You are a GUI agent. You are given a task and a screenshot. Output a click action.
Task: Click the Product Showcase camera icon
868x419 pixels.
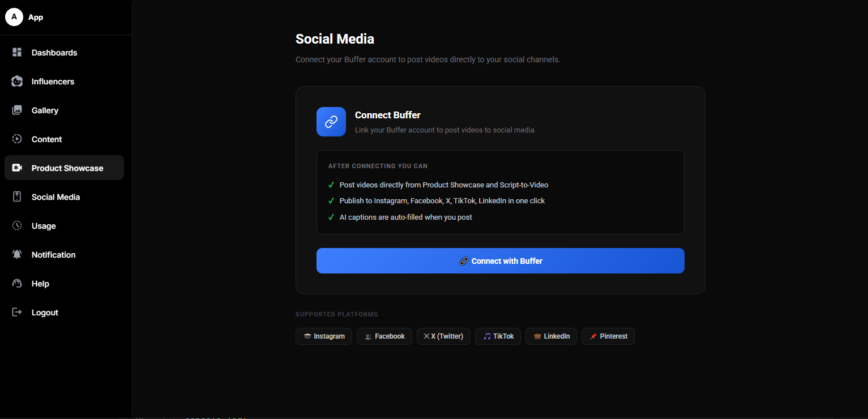click(x=17, y=168)
